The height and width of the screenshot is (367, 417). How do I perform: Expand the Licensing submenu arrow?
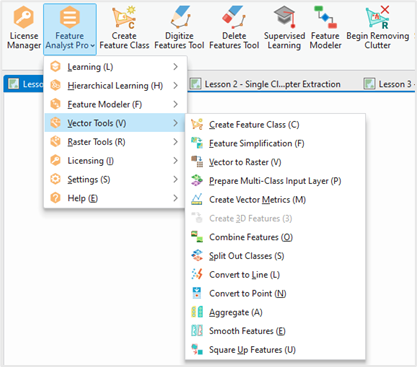[x=176, y=161]
